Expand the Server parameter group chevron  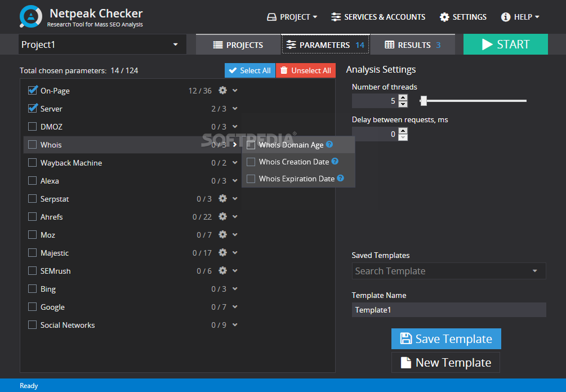point(235,108)
